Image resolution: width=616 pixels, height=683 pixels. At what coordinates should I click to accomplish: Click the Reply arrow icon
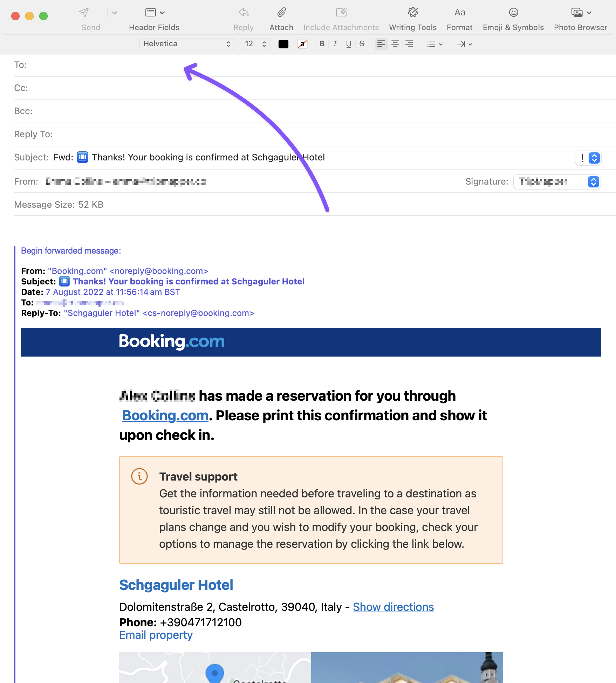[x=244, y=13]
